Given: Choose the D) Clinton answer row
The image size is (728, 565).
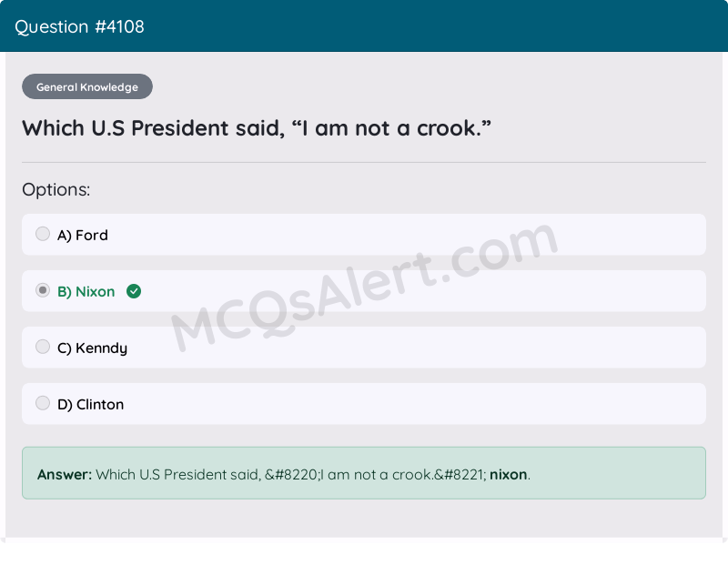Looking at the screenshot, I should click(x=364, y=403).
